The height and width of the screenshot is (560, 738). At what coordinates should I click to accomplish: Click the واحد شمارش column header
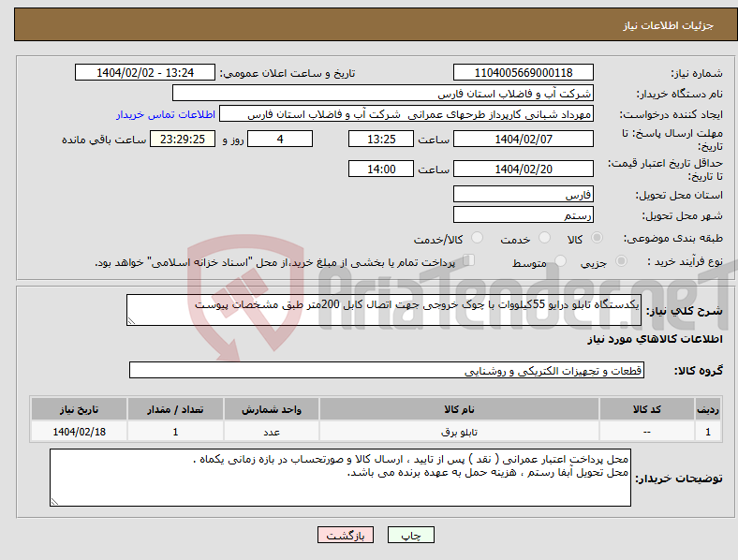pos(272,409)
